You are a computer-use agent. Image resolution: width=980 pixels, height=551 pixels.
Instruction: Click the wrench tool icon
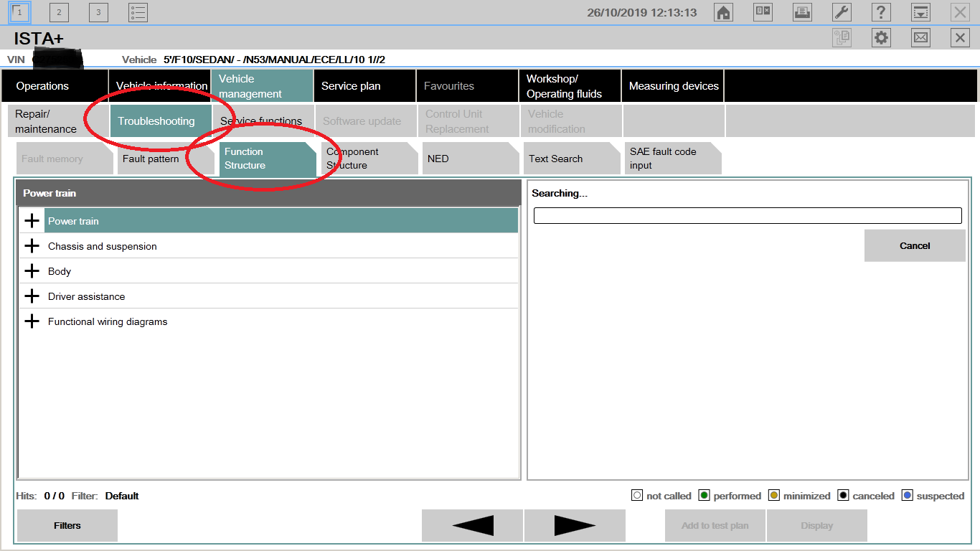coord(842,12)
